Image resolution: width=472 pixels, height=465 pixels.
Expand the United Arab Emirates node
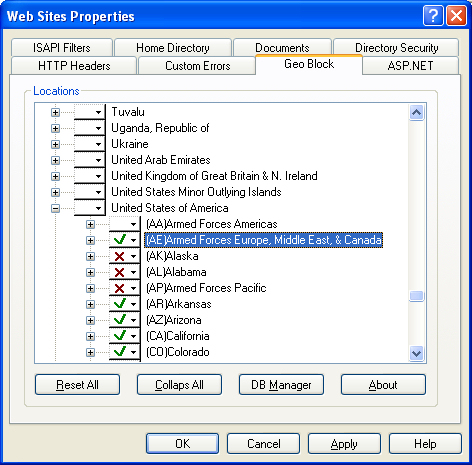point(56,161)
